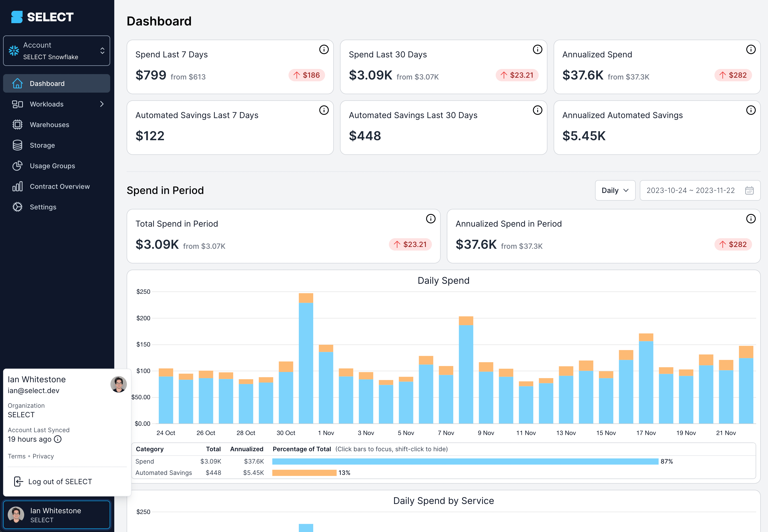768x532 pixels.
Task: Open Contract Overview page
Action: [x=60, y=186]
